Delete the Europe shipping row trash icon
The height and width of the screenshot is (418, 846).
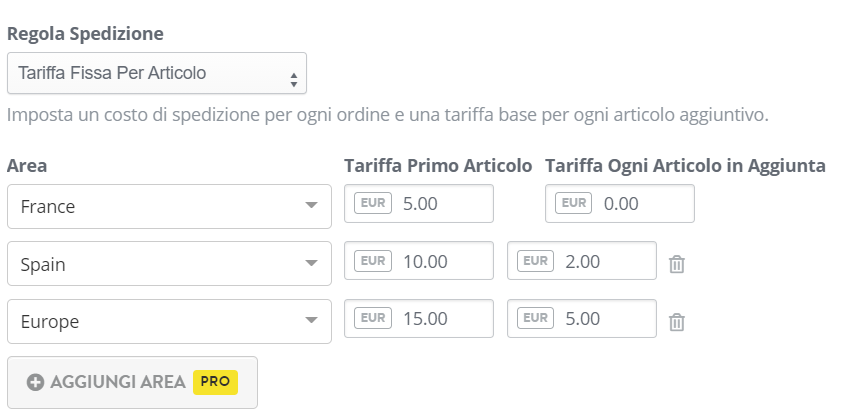[677, 322]
